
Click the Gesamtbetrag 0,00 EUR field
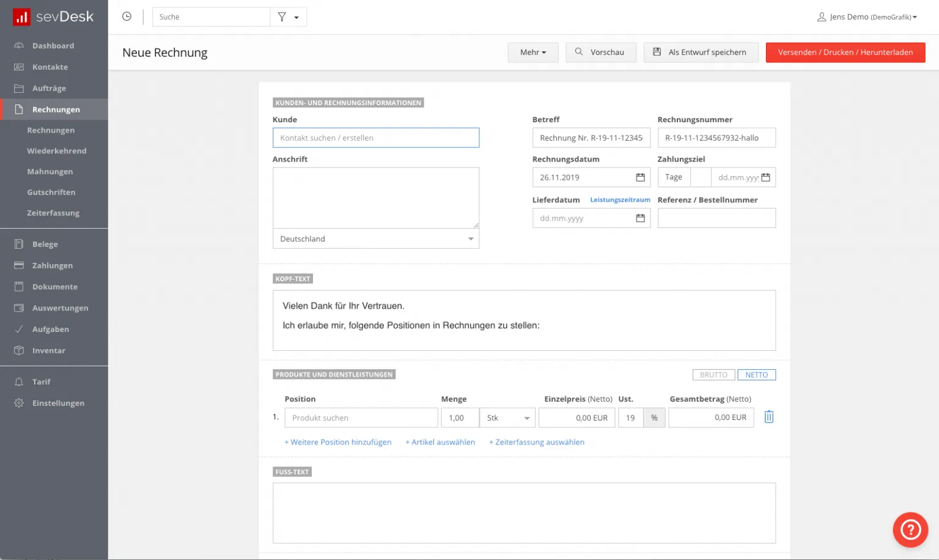coord(711,418)
